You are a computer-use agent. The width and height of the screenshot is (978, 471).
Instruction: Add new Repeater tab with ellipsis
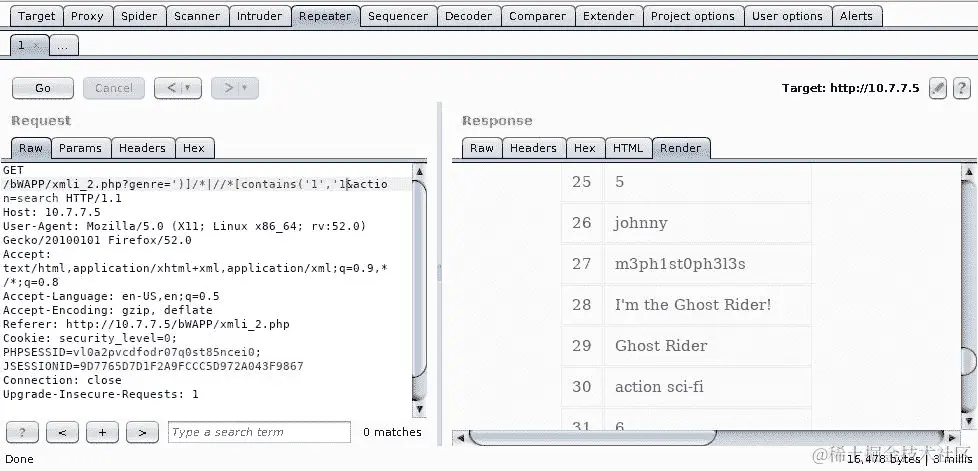pos(64,45)
